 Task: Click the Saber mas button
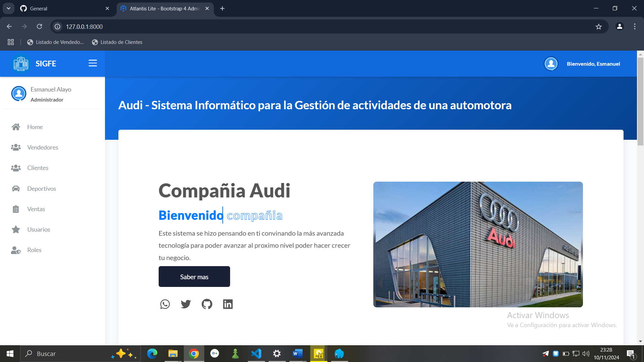click(x=194, y=277)
